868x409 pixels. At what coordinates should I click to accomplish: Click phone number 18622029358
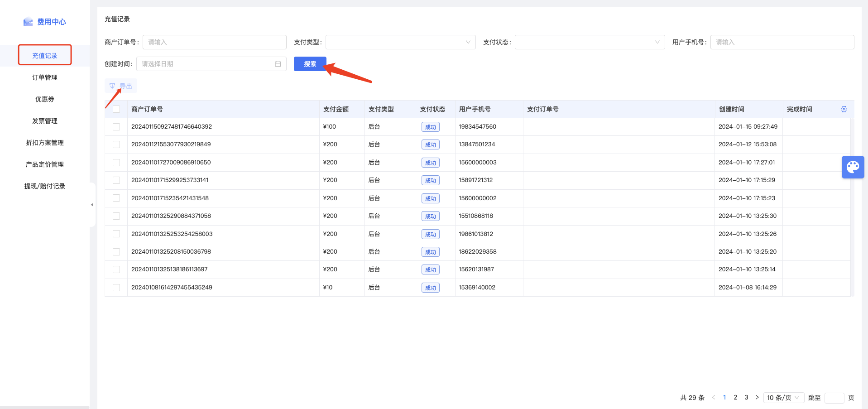pyautogui.click(x=478, y=252)
